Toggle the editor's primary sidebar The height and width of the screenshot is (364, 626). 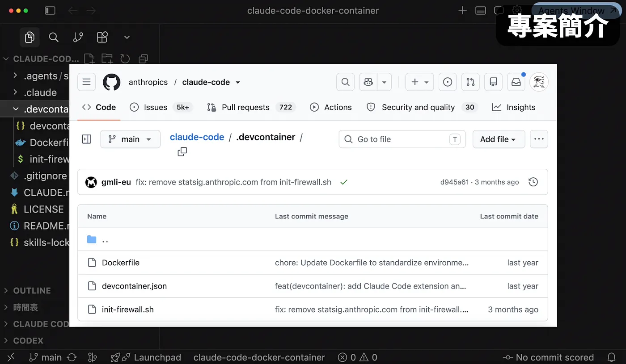[50, 11]
